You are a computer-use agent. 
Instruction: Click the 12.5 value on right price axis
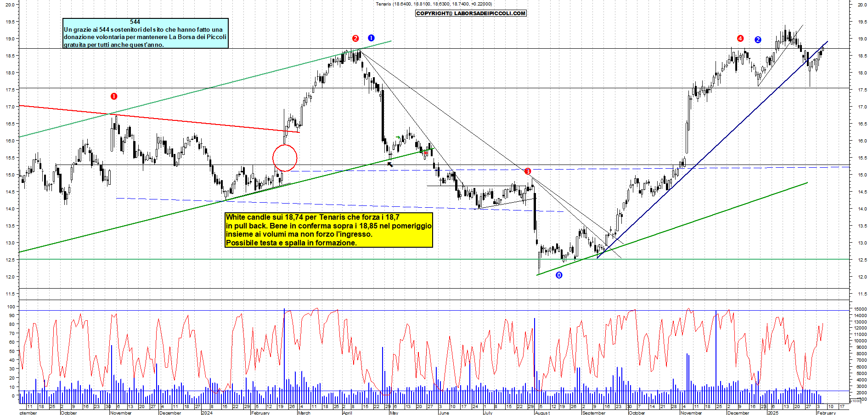coord(862,260)
